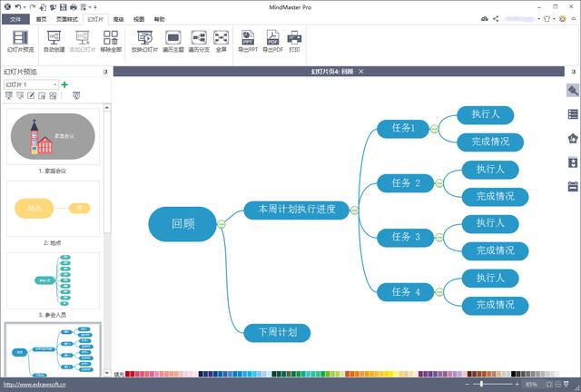Open the 幻灯片预览 slide preview ribbon button

20,41
